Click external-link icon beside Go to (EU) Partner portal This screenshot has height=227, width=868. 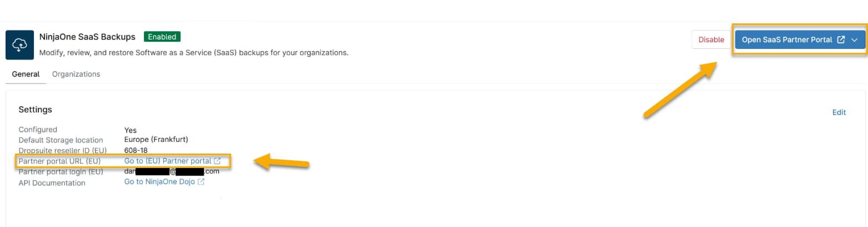pos(217,161)
